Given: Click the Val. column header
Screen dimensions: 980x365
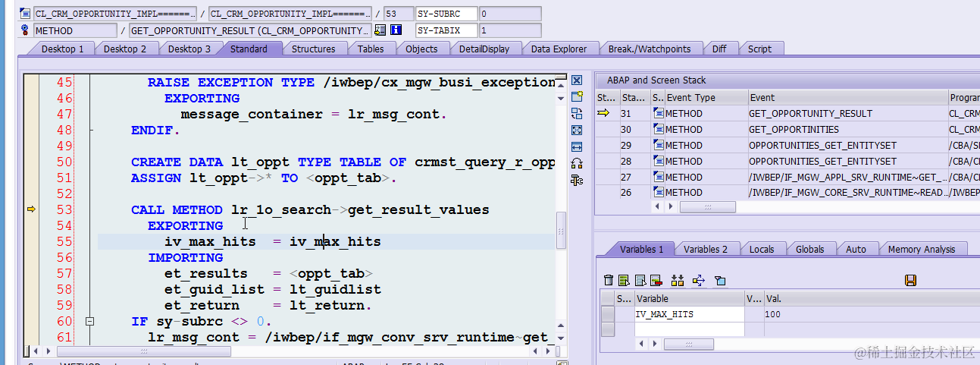Looking at the screenshot, I should pos(871,299).
